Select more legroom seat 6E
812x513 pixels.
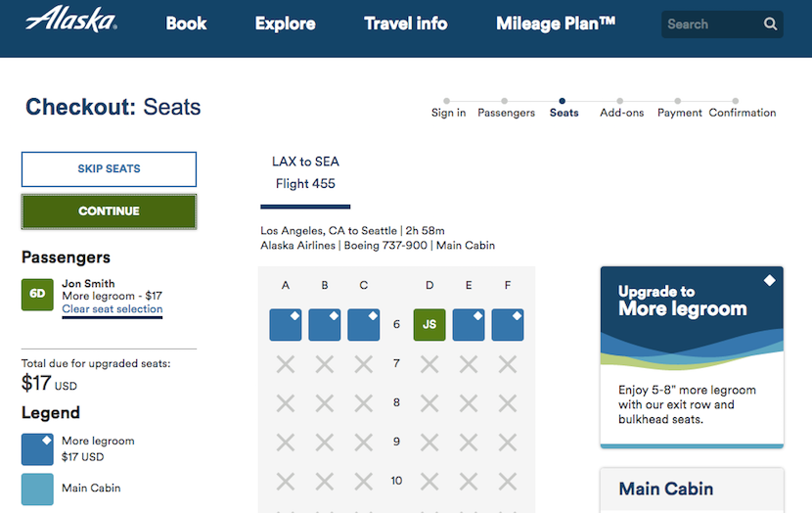tap(469, 325)
